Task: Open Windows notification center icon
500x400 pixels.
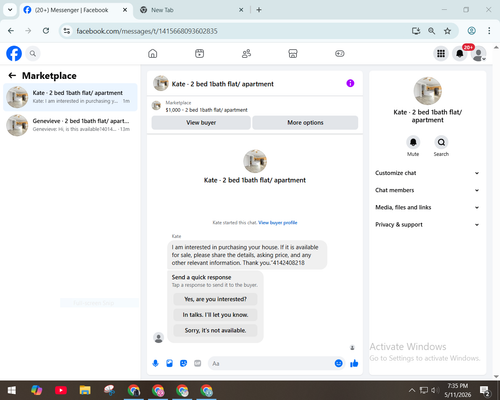Action: click(x=484, y=390)
